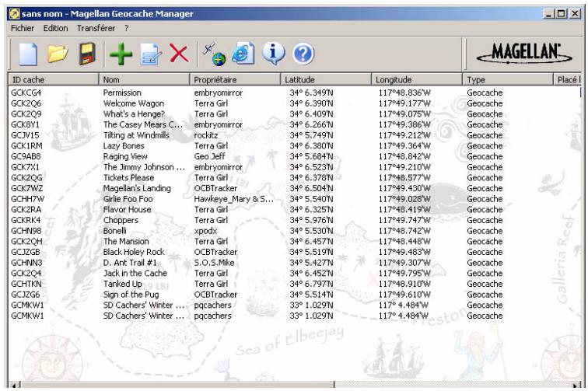Click the name 'Tilting at Windmills'
Screen dimensions: 588x391
[x=136, y=135]
